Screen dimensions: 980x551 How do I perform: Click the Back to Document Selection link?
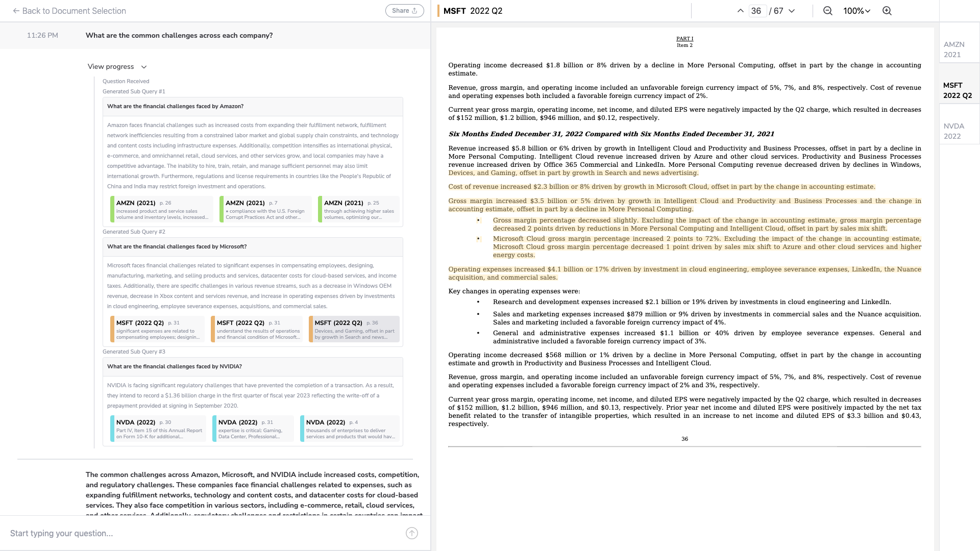click(70, 11)
